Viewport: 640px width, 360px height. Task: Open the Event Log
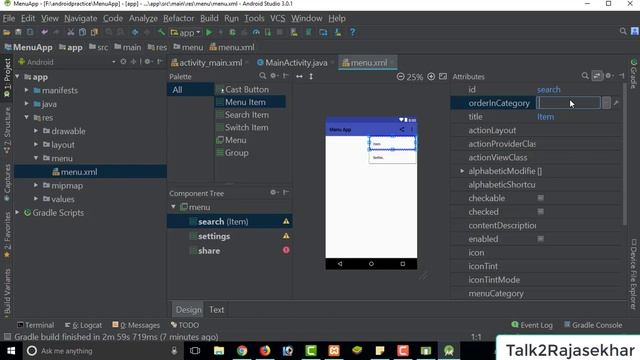tap(532, 325)
